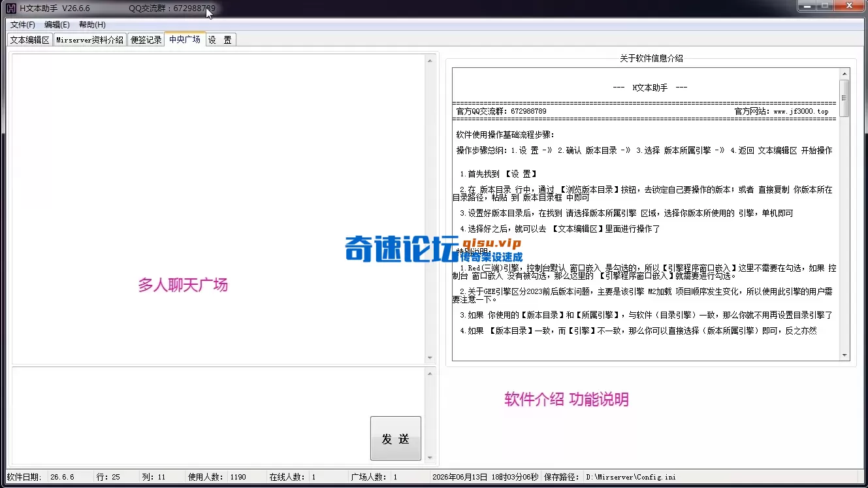Screen dimensions: 868x488
Task: Click the 1.首先找到【设 置】 line
Action: point(498,174)
